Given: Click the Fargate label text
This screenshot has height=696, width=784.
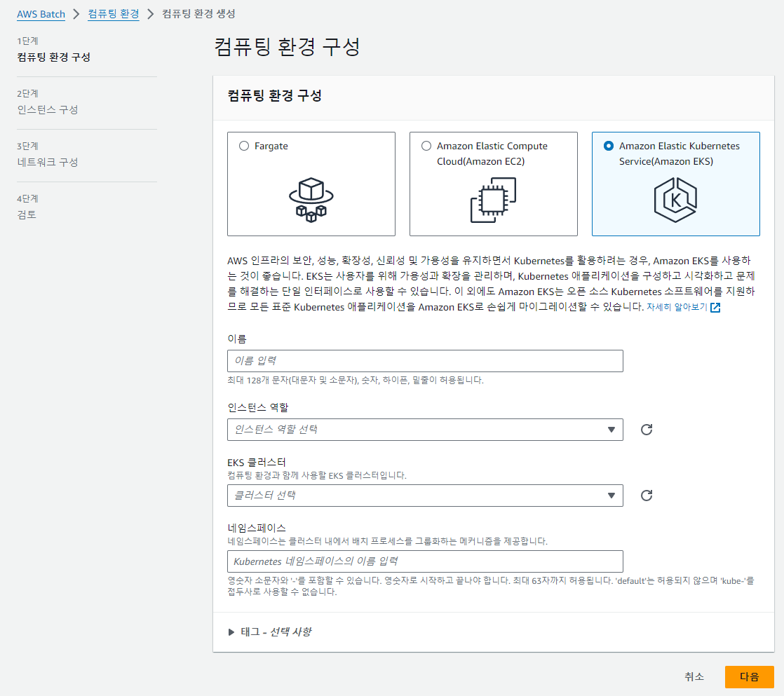Looking at the screenshot, I should tap(271, 146).
